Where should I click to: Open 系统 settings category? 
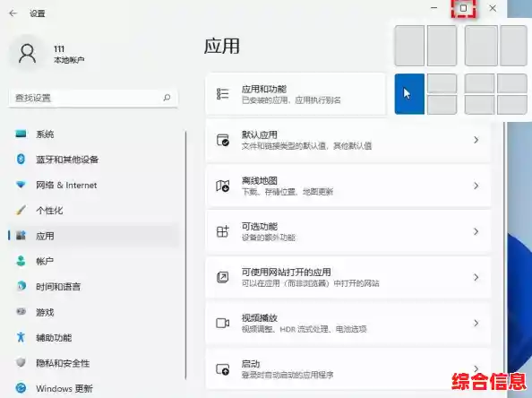tap(45, 134)
